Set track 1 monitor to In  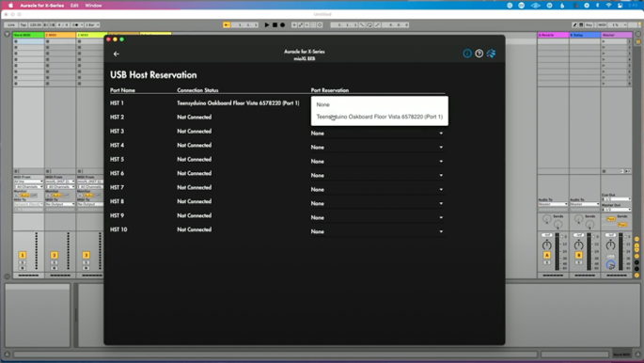17,196
